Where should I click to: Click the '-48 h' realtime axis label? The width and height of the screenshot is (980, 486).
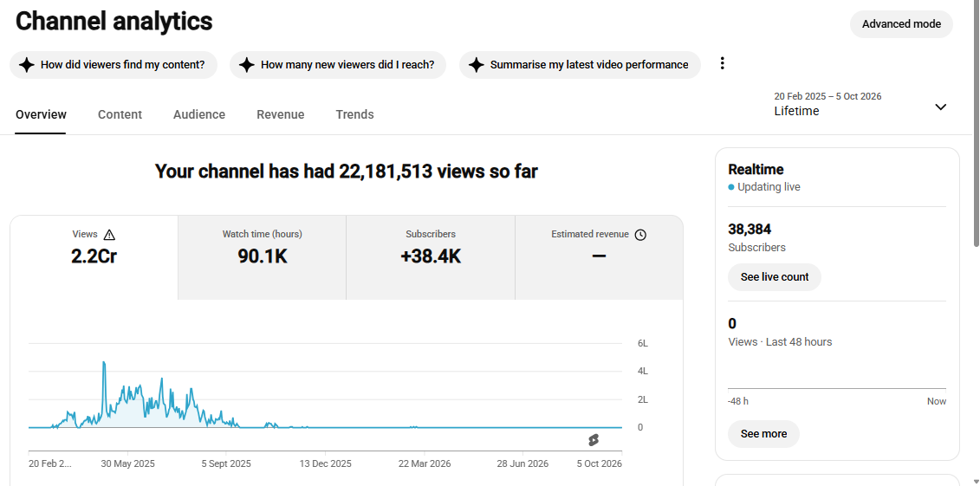tap(738, 401)
